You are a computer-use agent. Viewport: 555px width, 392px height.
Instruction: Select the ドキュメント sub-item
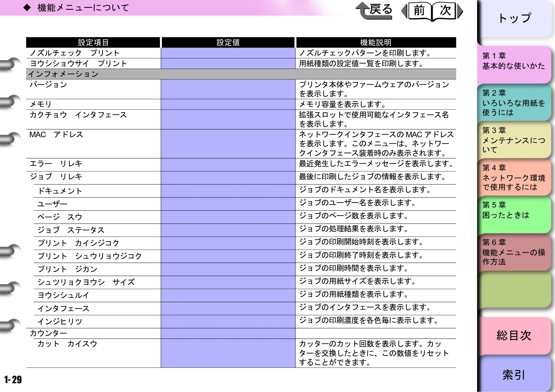pos(60,191)
